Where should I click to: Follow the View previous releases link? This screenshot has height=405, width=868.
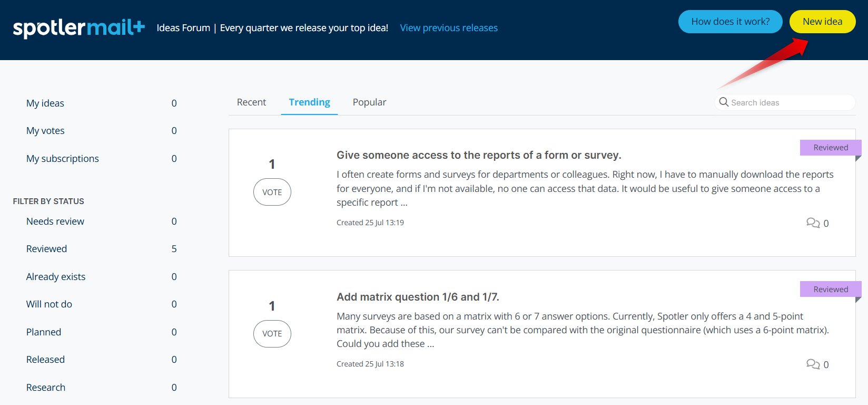[449, 28]
